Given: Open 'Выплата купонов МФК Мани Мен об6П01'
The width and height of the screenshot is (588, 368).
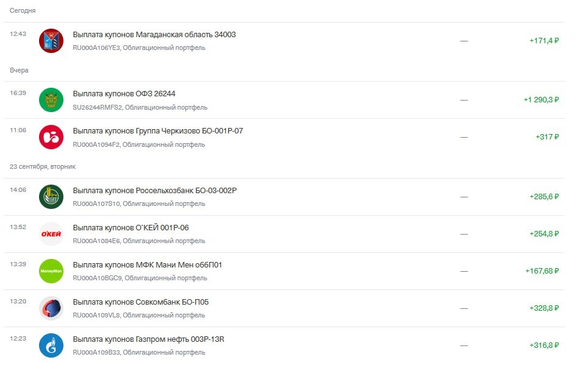Looking at the screenshot, I should 148,265.
